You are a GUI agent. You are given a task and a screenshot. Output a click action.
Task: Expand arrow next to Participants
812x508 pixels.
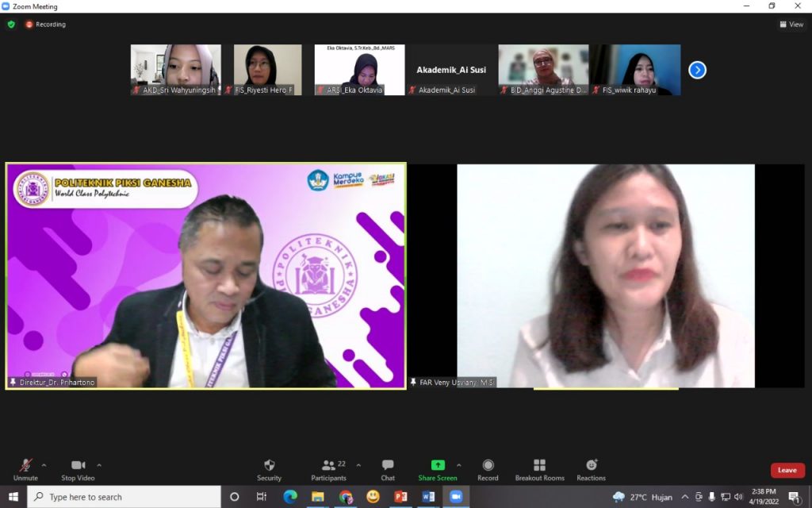click(x=358, y=465)
